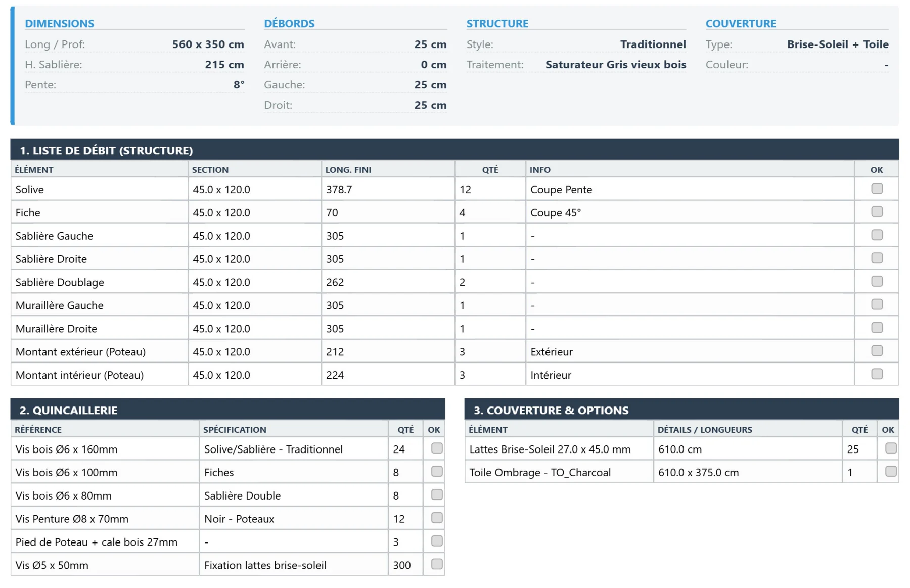910x588 pixels.
Task: Tick the Vis bois Ø6 x 100mm checkbox
Action: pyautogui.click(x=437, y=472)
